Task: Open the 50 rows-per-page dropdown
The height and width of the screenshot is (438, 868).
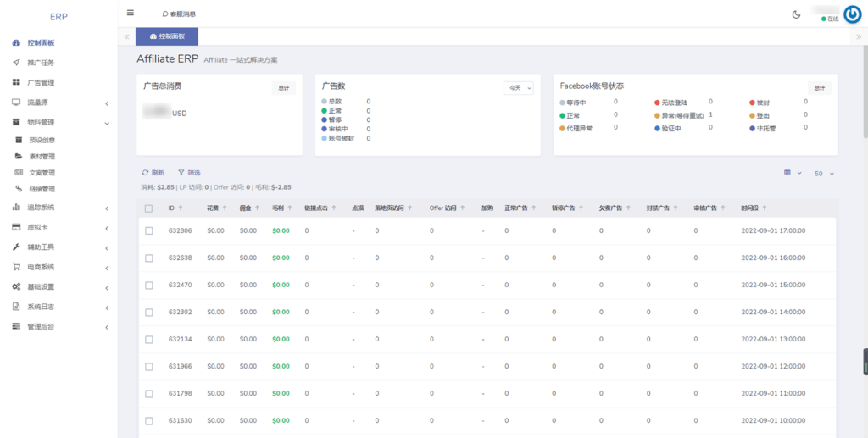Action: click(824, 174)
